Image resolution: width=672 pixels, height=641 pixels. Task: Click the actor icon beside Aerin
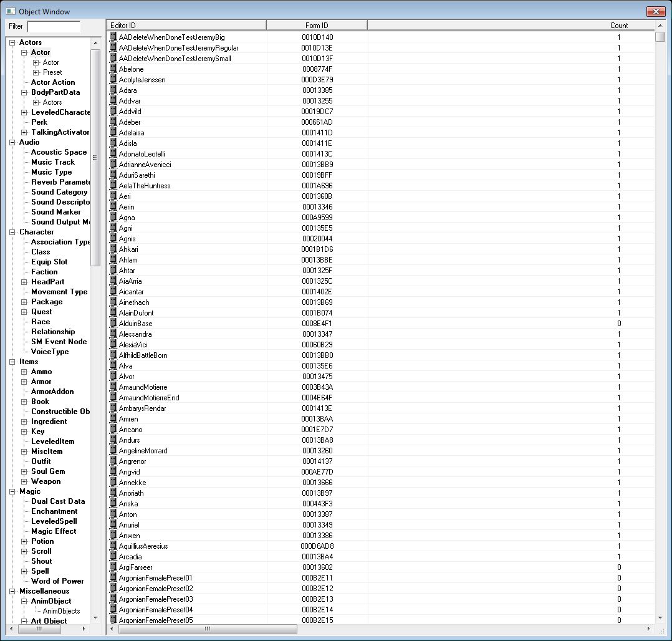point(113,206)
